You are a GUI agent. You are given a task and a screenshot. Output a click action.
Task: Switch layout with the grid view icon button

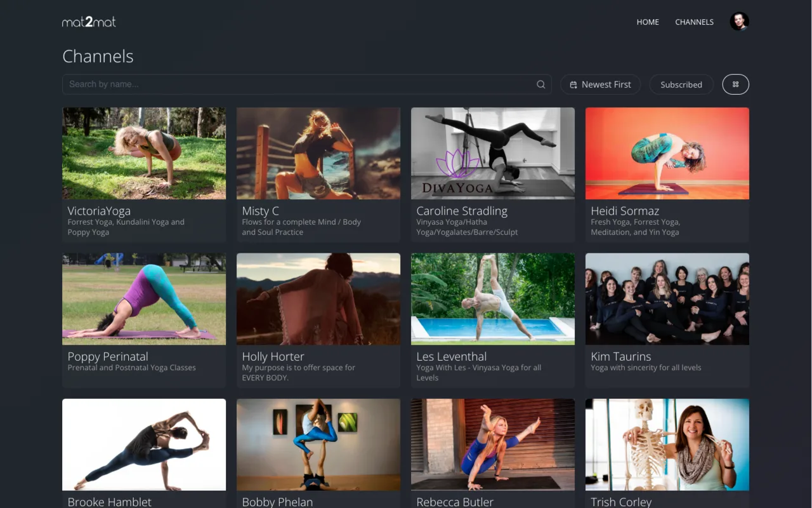(736, 84)
